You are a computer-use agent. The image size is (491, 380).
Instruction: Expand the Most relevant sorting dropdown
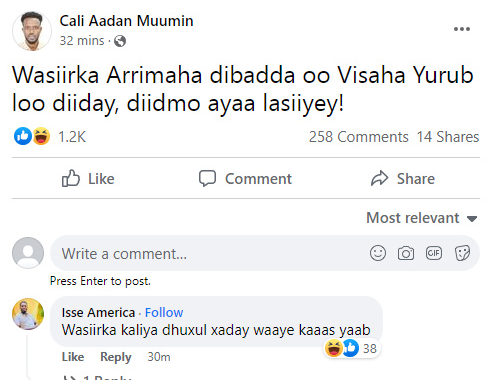tap(422, 218)
